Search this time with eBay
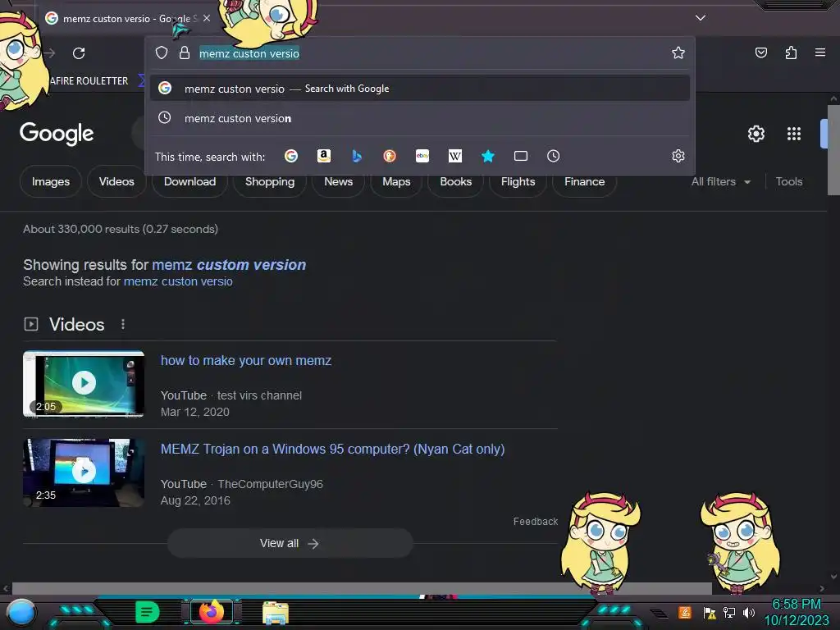Image resolution: width=840 pixels, height=630 pixels. click(422, 156)
